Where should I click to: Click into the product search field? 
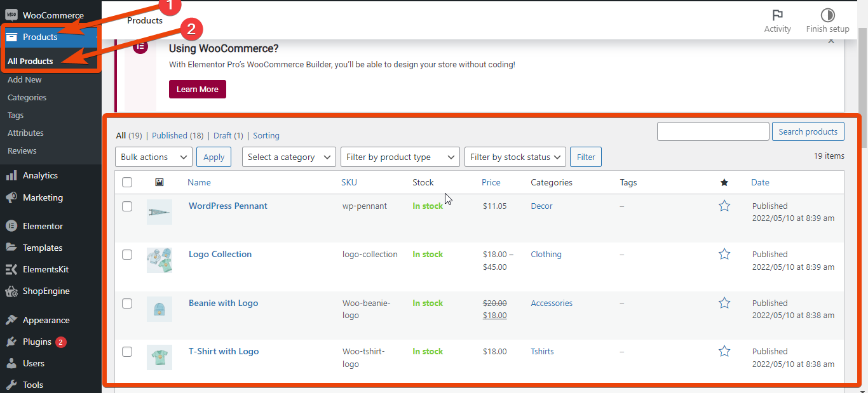pos(713,131)
